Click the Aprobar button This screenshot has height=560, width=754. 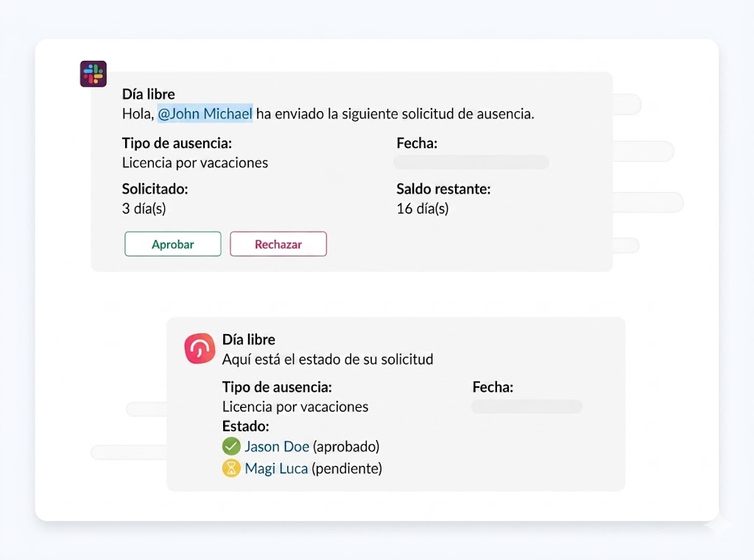(x=172, y=244)
